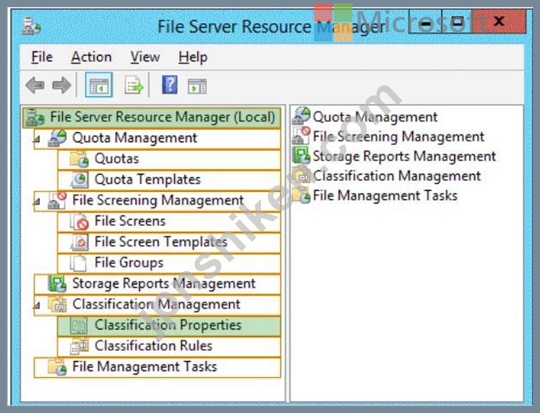Select File Management Tasks label in tree
The height and width of the screenshot is (413, 540).
(x=145, y=366)
